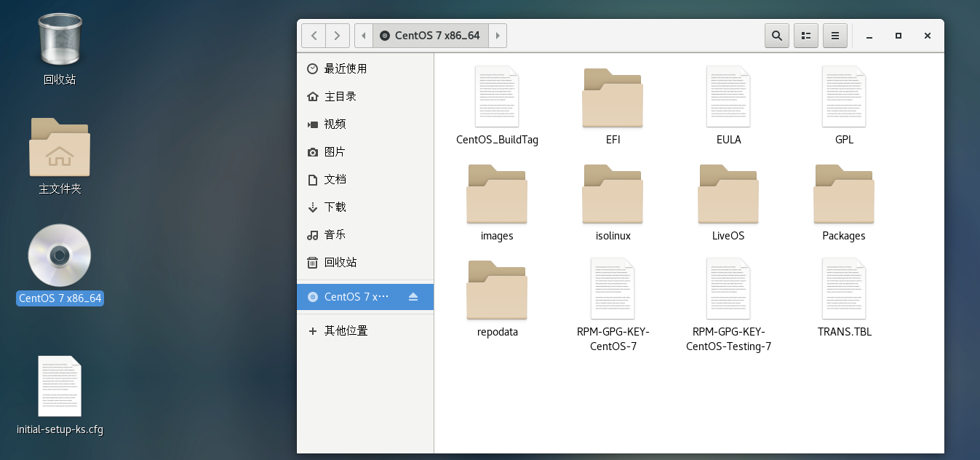Open the 主文件夹 icon on the desktop
Image resolution: width=980 pixels, height=460 pixels.
(60, 148)
